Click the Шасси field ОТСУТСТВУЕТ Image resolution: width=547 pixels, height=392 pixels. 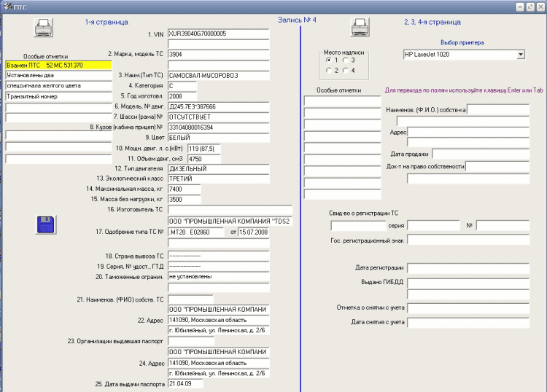tap(218, 117)
